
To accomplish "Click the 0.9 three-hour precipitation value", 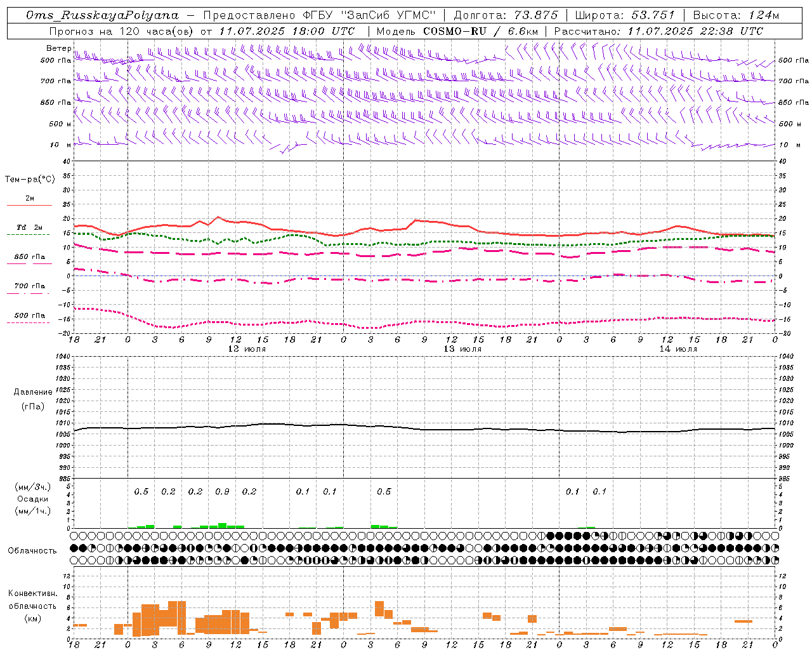I will point(222,492).
